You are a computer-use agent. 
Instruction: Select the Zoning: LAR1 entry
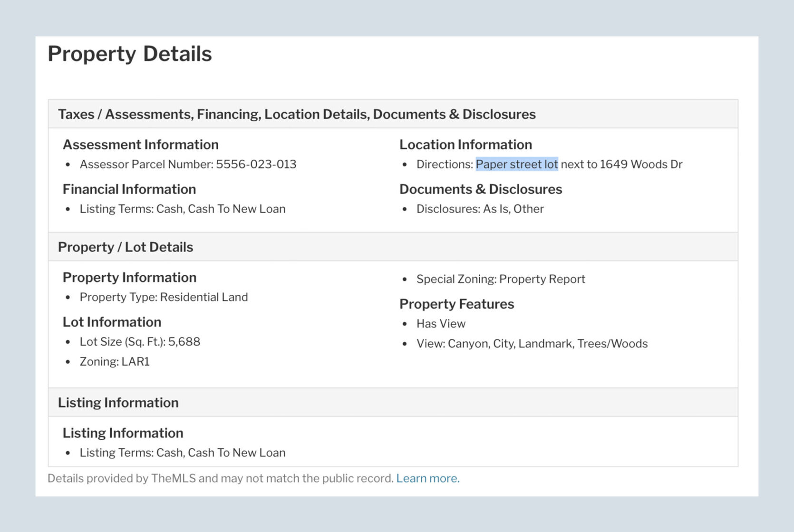point(115,362)
